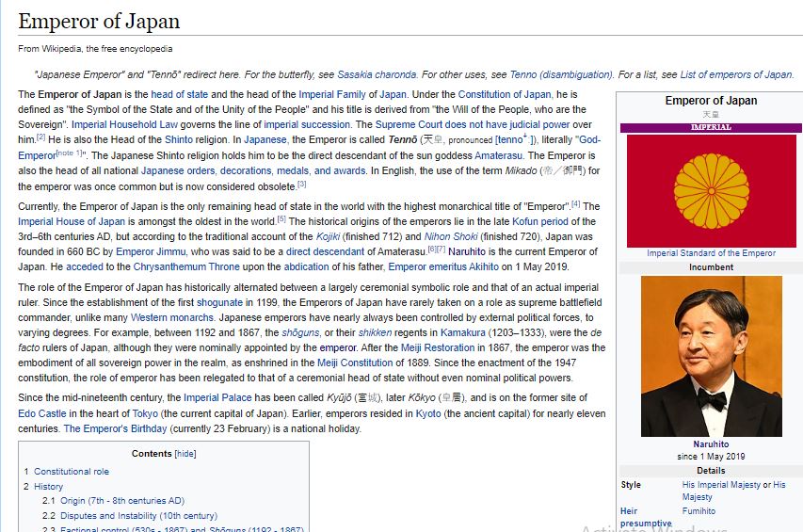Open the Kyoto link
Viewport: 803px width, 532px height.
point(428,413)
